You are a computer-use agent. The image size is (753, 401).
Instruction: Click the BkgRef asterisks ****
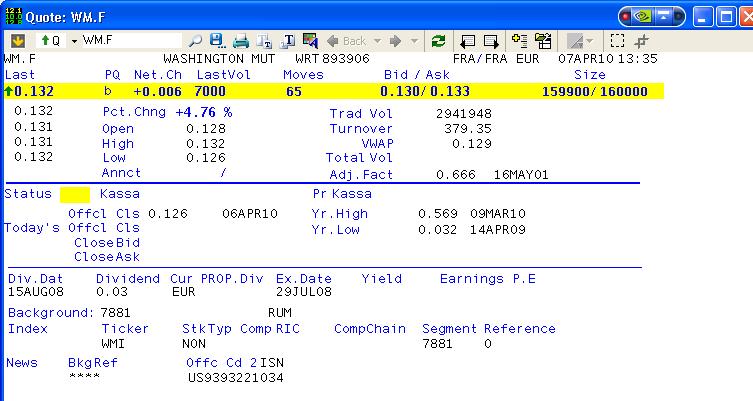[x=85, y=377]
